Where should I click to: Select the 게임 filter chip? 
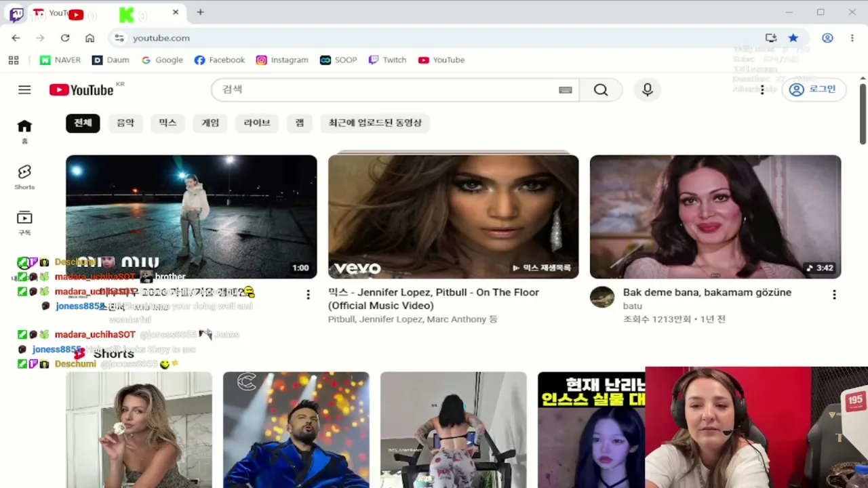pos(210,123)
